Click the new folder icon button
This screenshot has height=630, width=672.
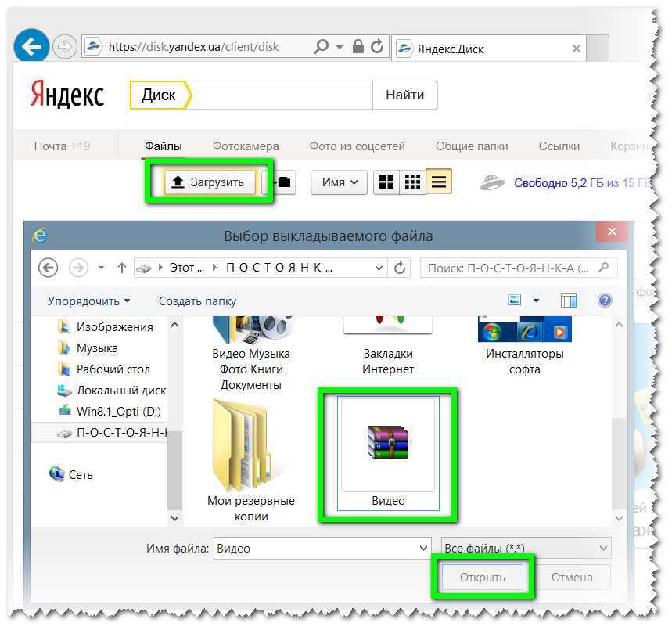pyautogui.click(x=283, y=182)
